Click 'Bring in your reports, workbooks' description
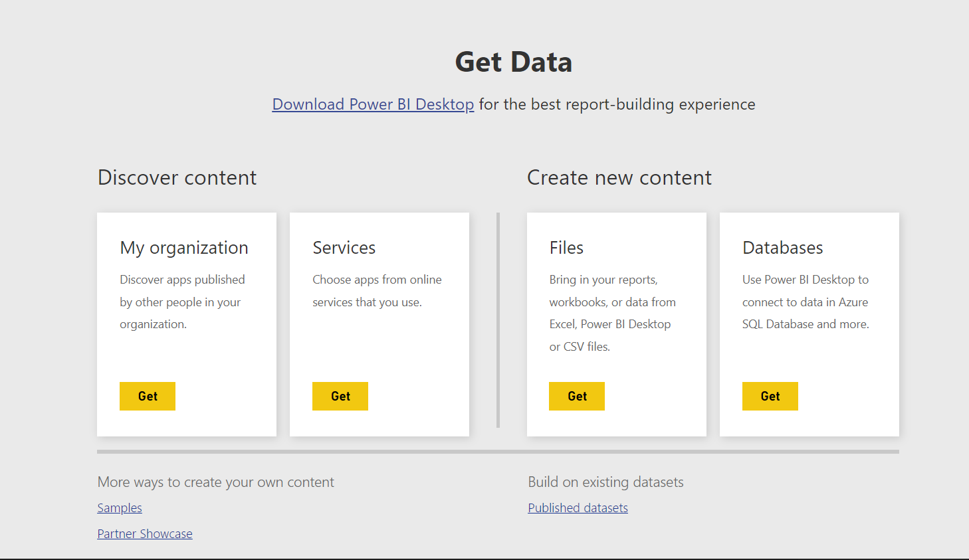The height and width of the screenshot is (560, 969). [613, 313]
